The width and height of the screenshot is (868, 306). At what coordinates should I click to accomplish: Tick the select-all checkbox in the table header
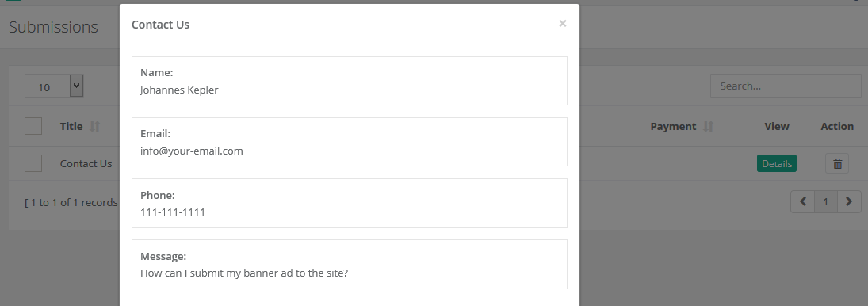tap(33, 126)
